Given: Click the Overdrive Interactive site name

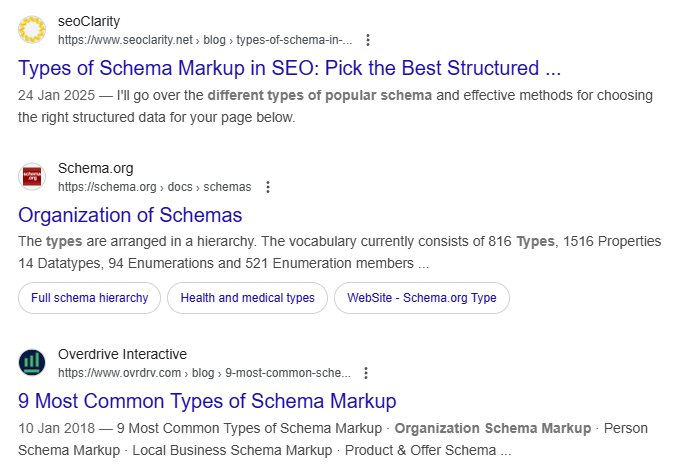Looking at the screenshot, I should pos(123,354).
